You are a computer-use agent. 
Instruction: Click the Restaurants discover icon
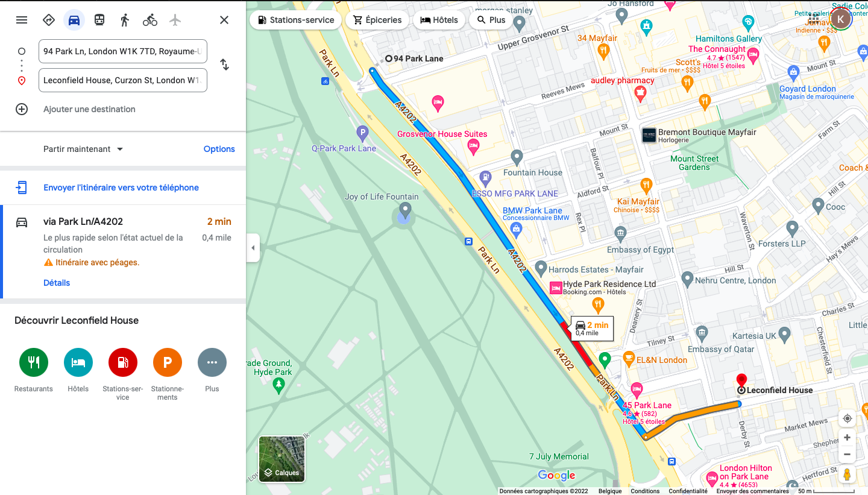click(34, 362)
